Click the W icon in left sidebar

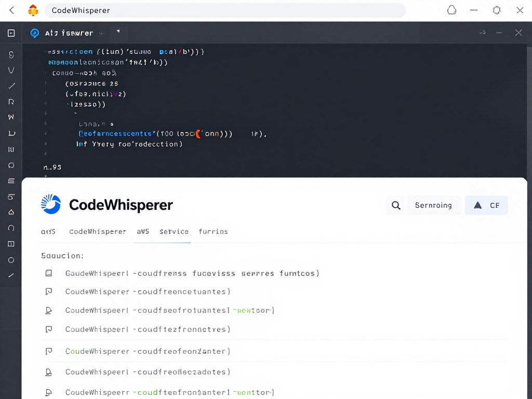(11, 117)
